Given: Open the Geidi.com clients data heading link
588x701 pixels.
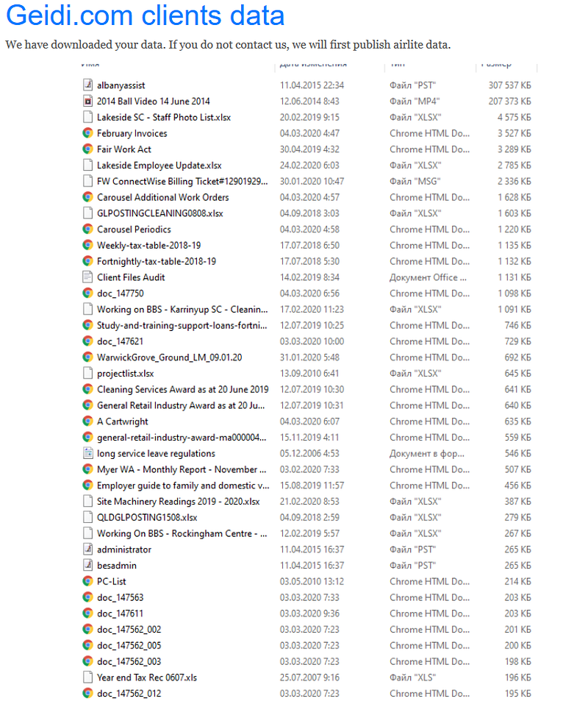Looking at the screenshot, I should pos(145,15).
